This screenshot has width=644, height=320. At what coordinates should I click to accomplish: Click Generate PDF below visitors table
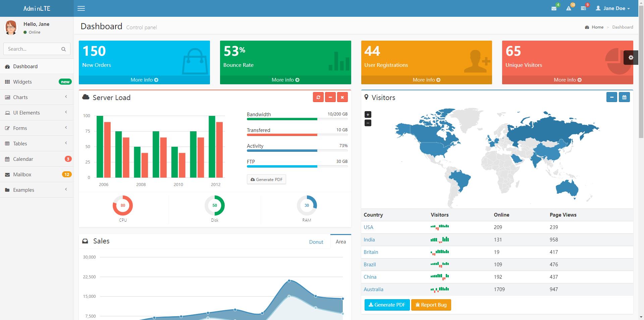tap(387, 305)
